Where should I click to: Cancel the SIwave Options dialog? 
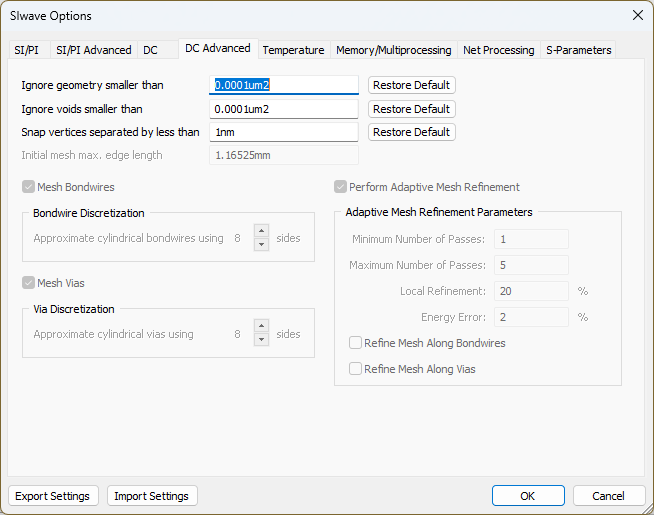pos(609,496)
